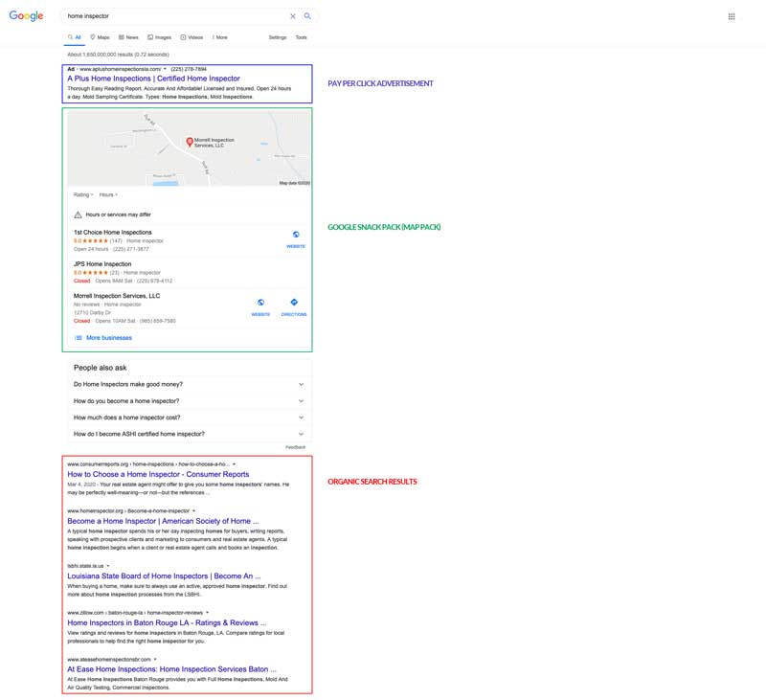This screenshot has height=700, width=766.
Task: Open homeinspector.org URL dropdown arrow
Action: click(194, 511)
